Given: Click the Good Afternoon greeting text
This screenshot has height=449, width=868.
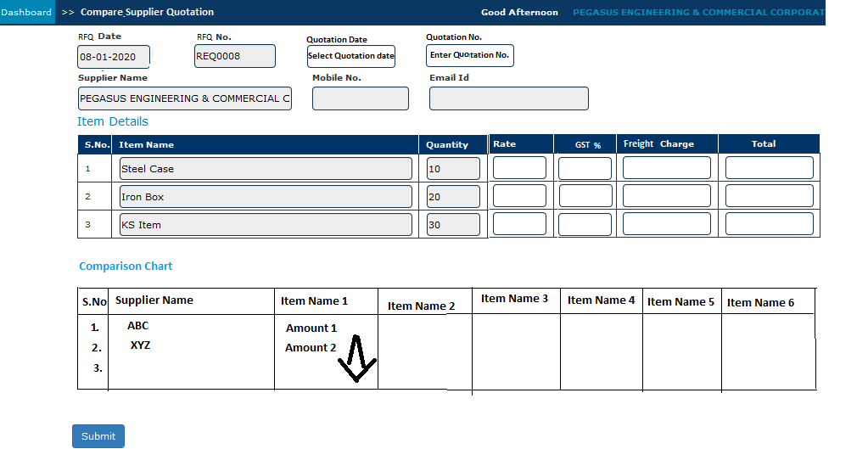Looking at the screenshot, I should click(519, 12).
